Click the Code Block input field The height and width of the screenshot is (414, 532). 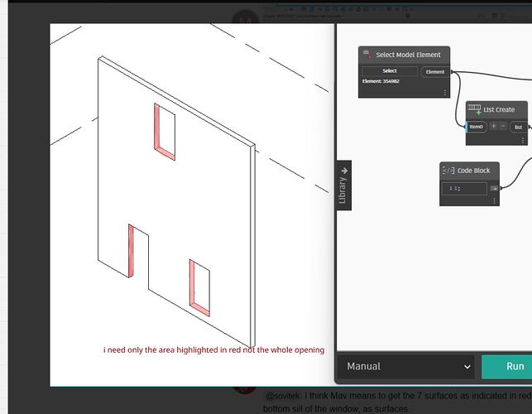point(464,189)
